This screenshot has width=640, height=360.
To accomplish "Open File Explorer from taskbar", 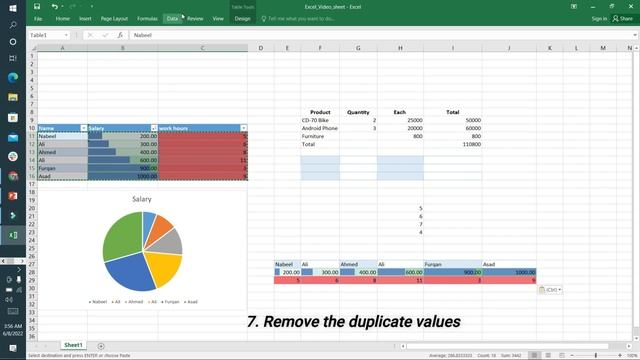I will point(13,97).
